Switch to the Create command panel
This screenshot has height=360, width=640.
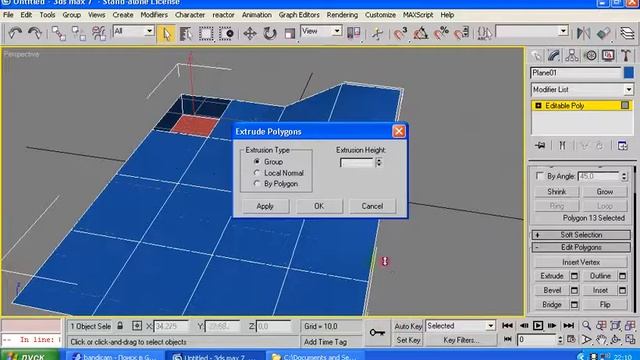pyautogui.click(x=536, y=56)
